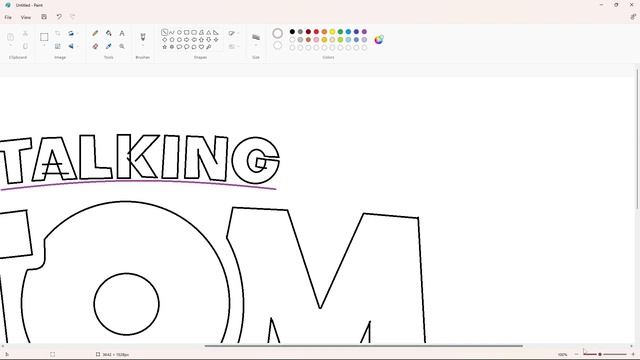
Task: Activate the rectangular Selection tool
Action: tap(44, 37)
